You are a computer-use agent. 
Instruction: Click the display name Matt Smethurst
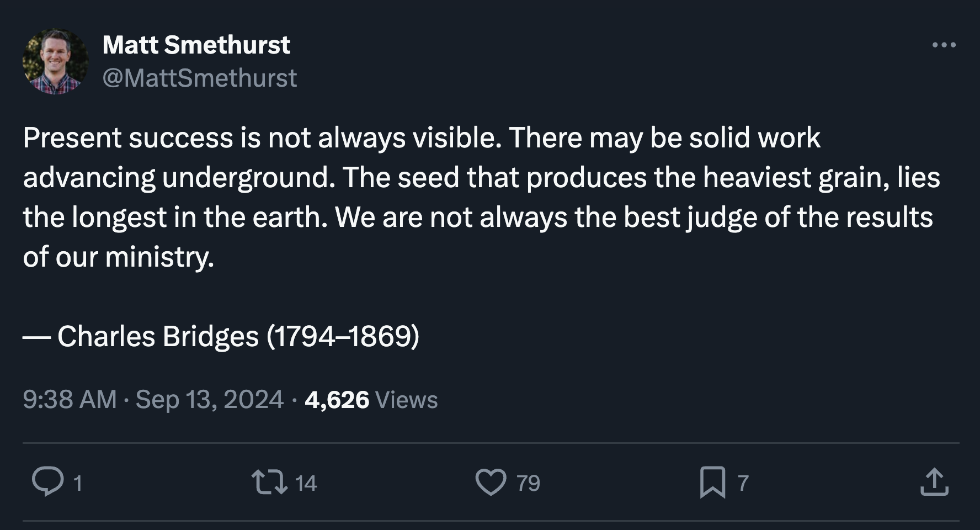coord(196,45)
